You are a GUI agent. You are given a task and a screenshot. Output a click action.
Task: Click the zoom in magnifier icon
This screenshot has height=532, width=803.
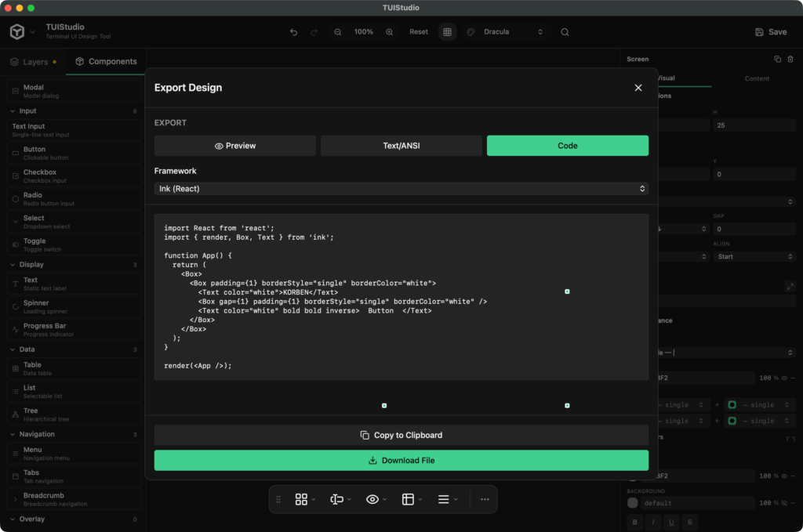(389, 31)
